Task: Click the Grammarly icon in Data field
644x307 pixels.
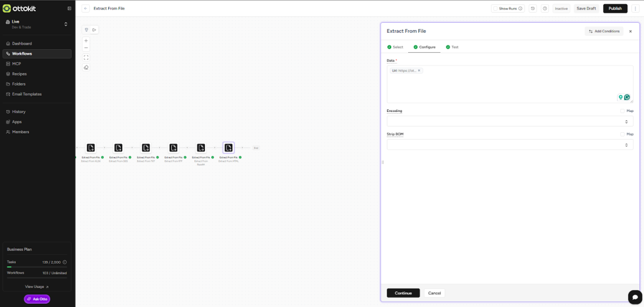Action: pyautogui.click(x=627, y=98)
